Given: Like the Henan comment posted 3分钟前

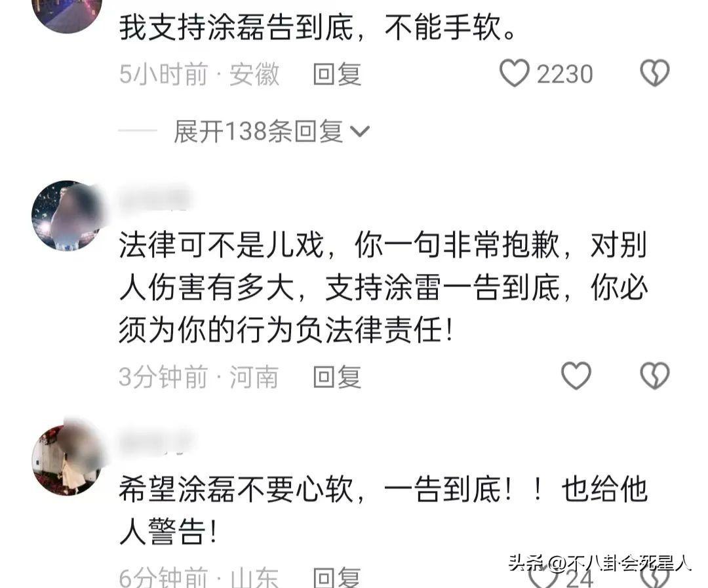Looking at the screenshot, I should [x=576, y=376].
